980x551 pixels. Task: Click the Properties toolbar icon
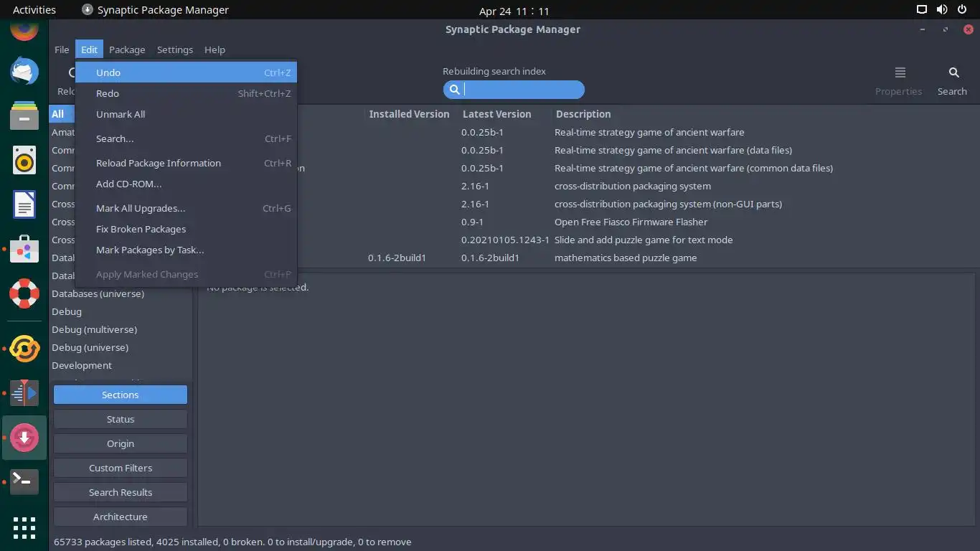point(900,72)
